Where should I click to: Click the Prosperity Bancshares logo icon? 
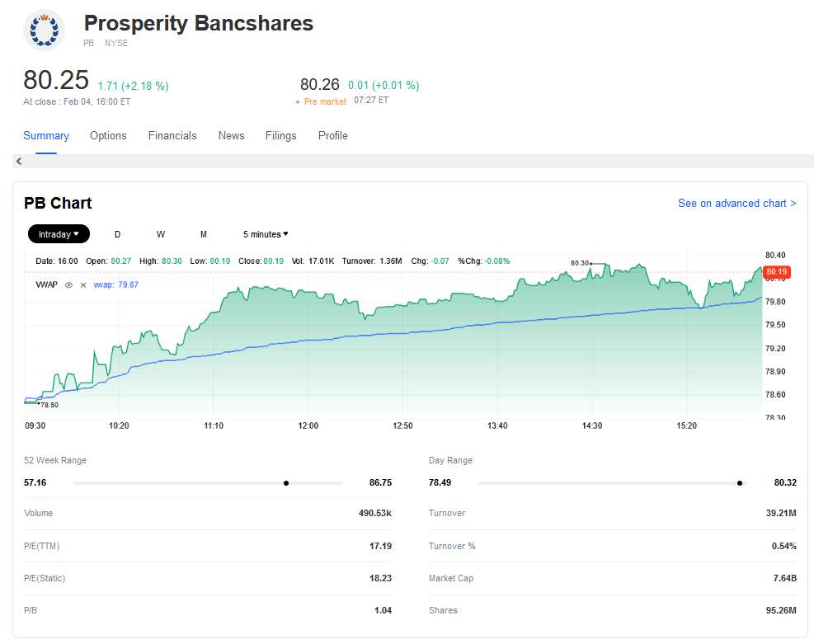pos(45,30)
